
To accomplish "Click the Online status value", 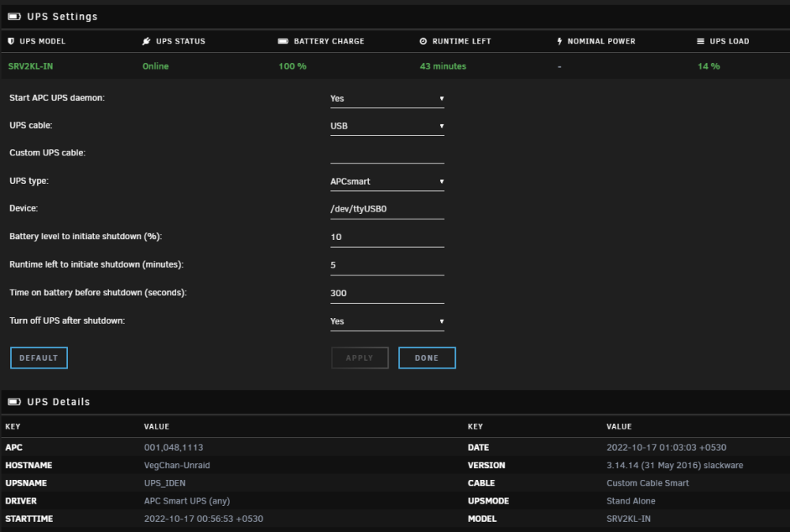I will click(x=155, y=66).
